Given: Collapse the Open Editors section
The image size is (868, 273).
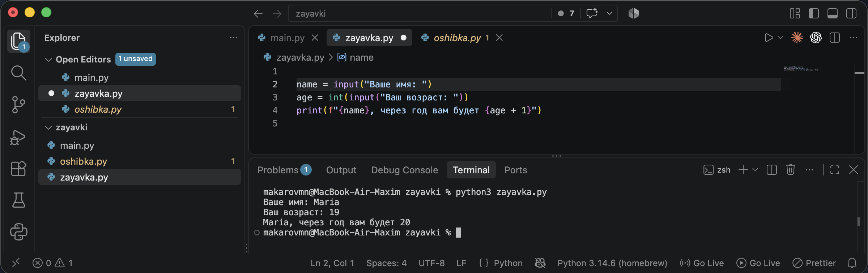Looking at the screenshot, I should 48,59.
